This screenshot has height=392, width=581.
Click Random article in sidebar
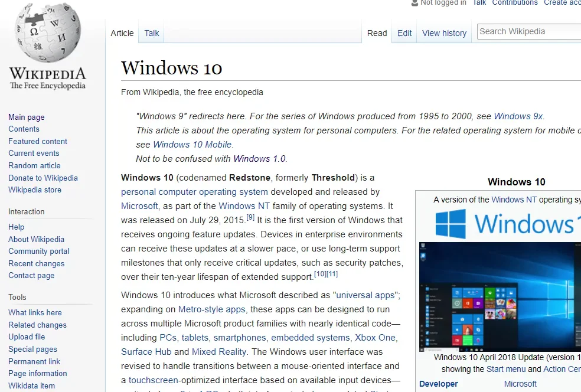pyautogui.click(x=34, y=166)
